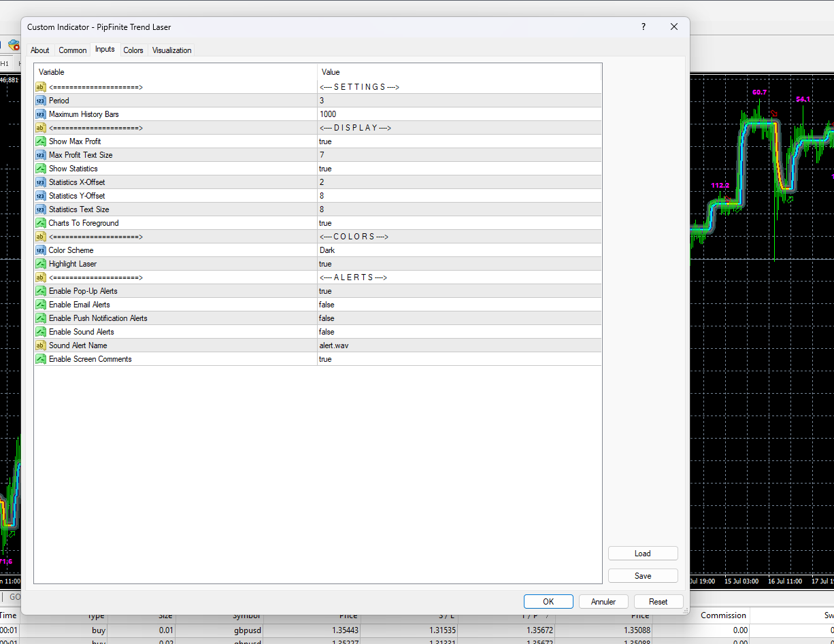The width and height of the screenshot is (834, 644).
Task: Click the icon beside Color Scheme
Action: pyautogui.click(x=40, y=250)
